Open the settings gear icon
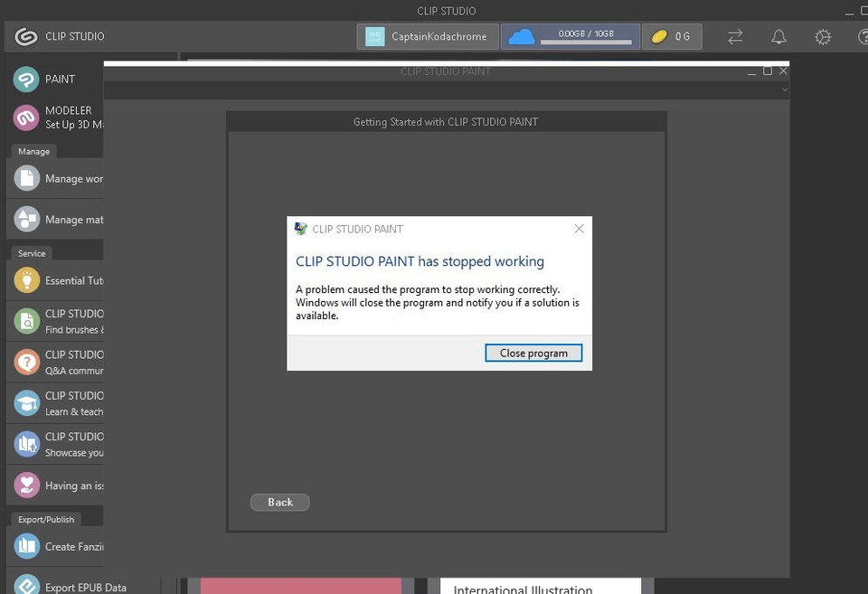The image size is (868, 594). 823,37
